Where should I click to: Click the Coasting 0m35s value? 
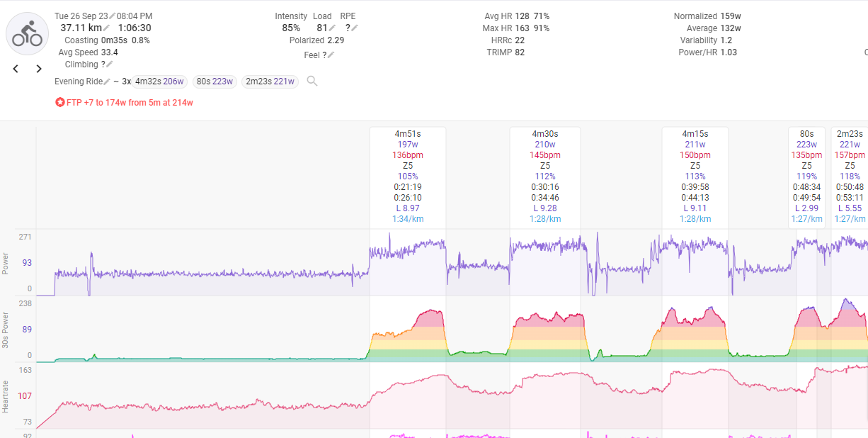pos(115,40)
